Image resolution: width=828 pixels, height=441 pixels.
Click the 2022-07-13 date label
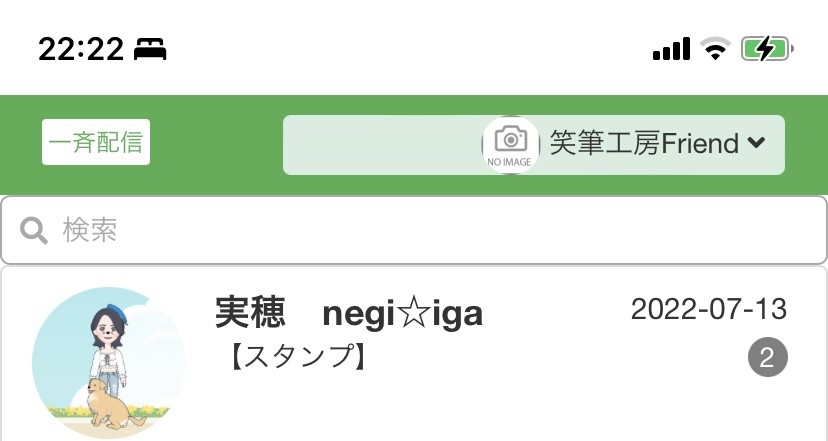point(709,309)
